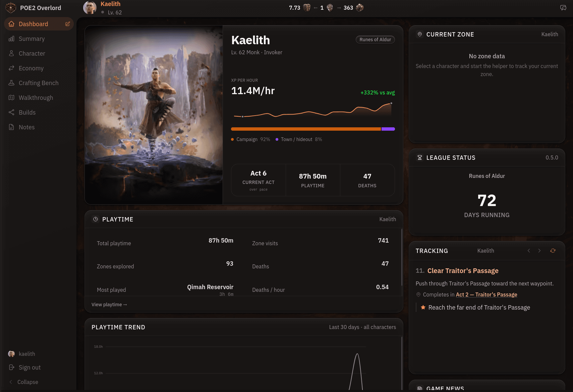The width and height of the screenshot is (573, 392).
Task: Click the kaelith user avatar in sidebar
Action: click(x=11, y=354)
